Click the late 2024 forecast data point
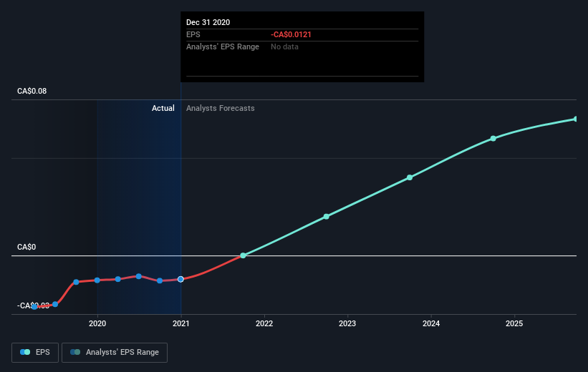The image size is (588, 372). [493, 139]
